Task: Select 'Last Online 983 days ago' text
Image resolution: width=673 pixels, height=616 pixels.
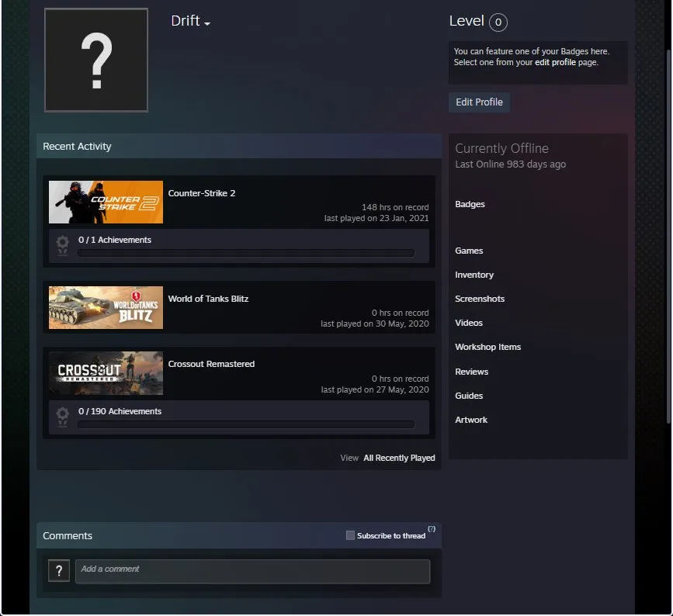Action: coord(510,164)
